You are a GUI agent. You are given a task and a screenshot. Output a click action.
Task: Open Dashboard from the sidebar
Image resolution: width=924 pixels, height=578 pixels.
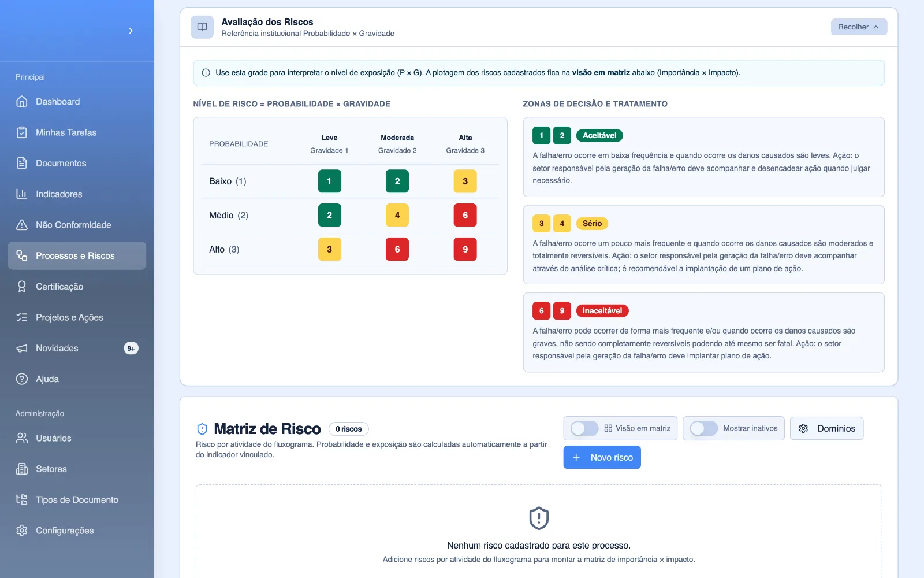click(x=77, y=102)
